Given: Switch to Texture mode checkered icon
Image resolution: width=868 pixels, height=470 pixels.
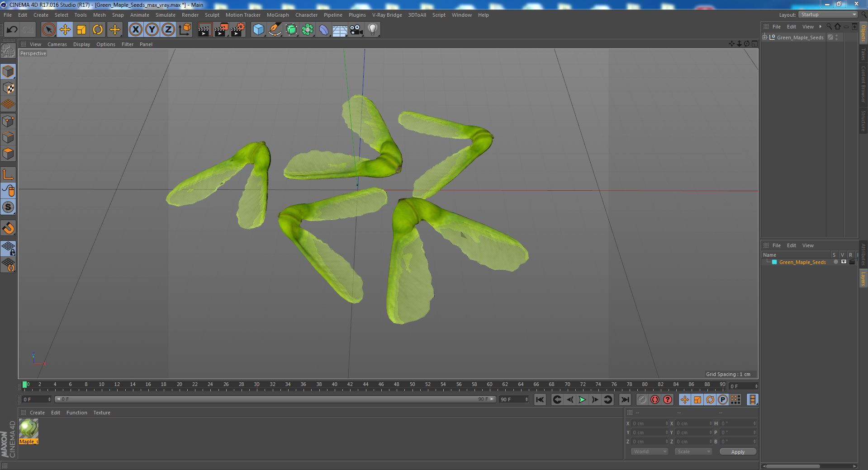Looking at the screenshot, I should pyautogui.click(x=8, y=88).
